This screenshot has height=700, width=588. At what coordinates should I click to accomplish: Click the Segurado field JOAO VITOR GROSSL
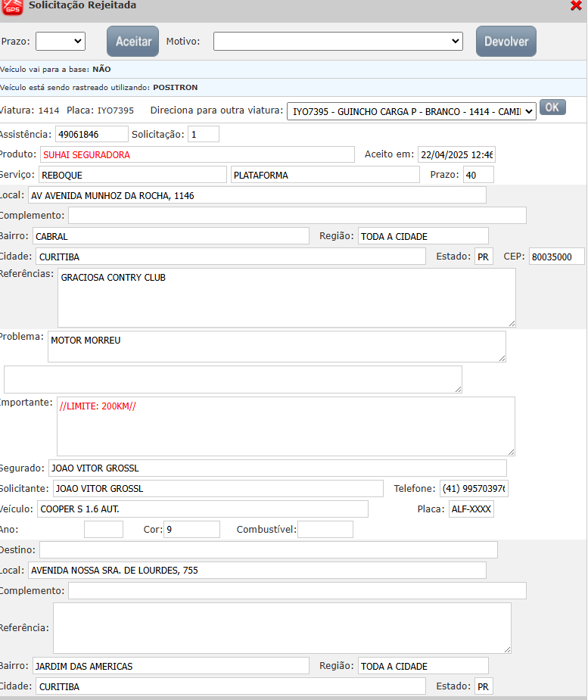pyautogui.click(x=278, y=468)
